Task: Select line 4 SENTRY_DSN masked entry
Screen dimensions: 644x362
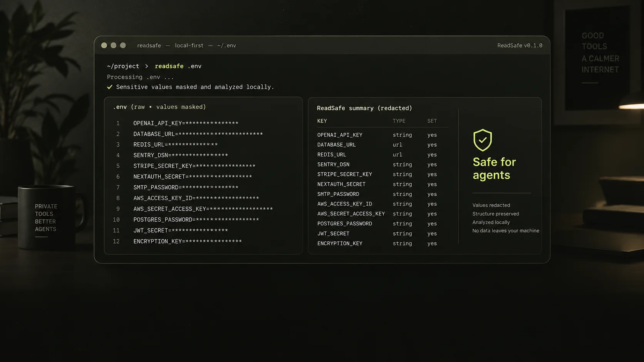Action: 181,155
